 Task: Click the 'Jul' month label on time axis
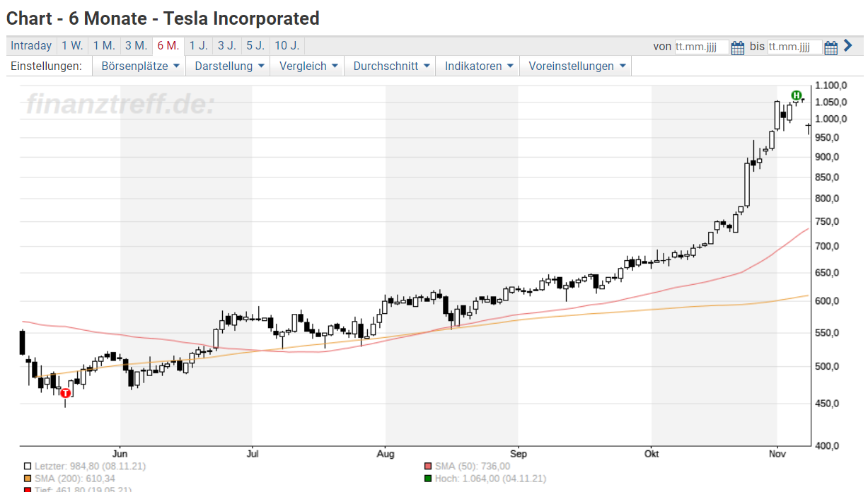[x=252, y=453]
